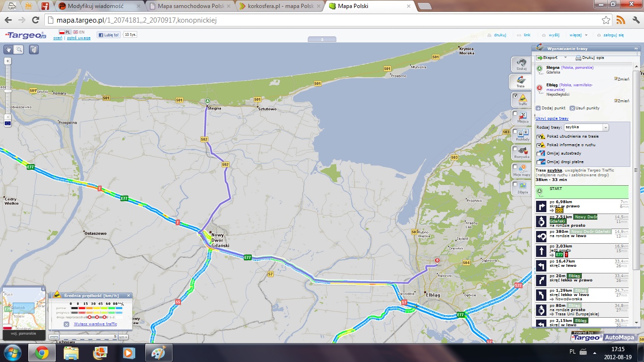The width and height of the screenshot is (644, 362).
Task: Click the EU flag Europe view button
Action: (8, 123)
